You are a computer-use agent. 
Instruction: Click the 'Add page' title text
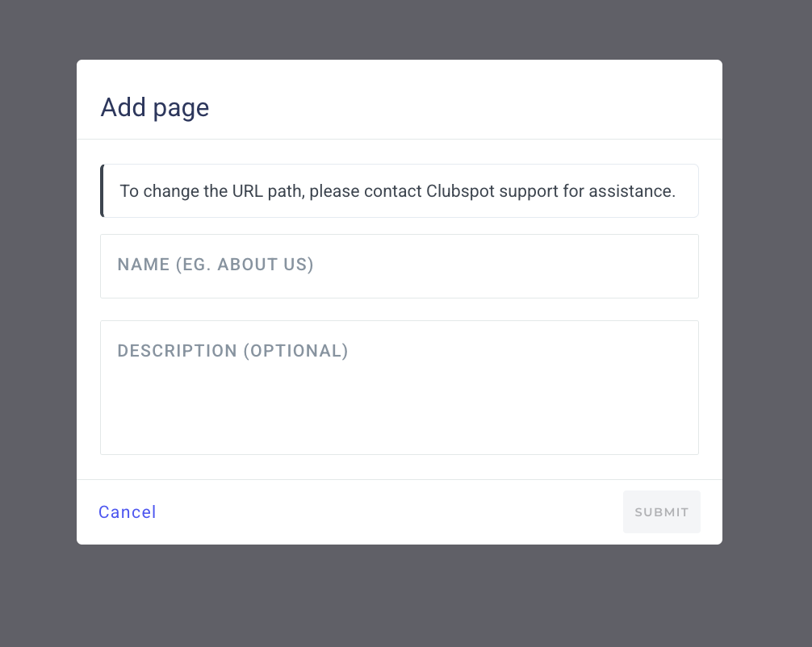pyautogui.click(x=155, y=107)
